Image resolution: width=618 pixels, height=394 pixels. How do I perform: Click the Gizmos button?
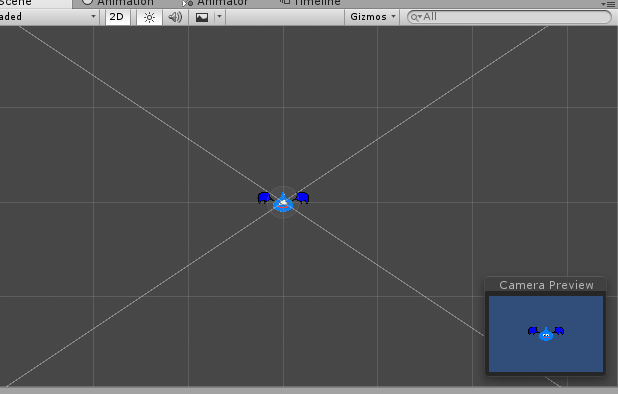click(372, 17)
